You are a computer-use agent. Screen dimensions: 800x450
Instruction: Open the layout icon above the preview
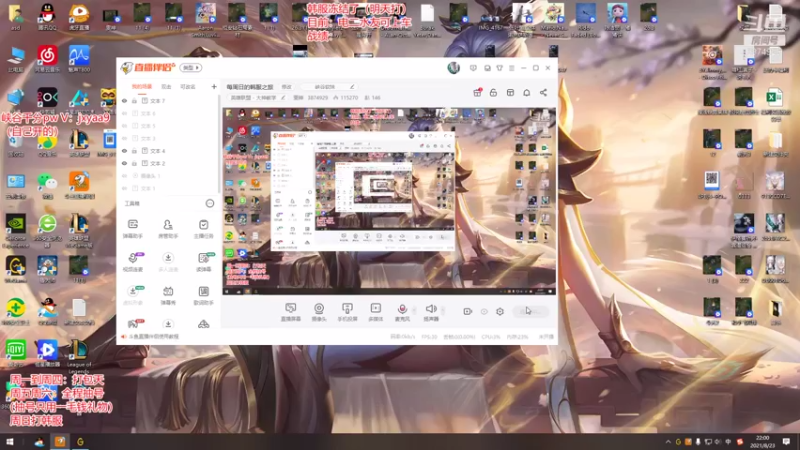pyautogui.click(x=510, y=92)
